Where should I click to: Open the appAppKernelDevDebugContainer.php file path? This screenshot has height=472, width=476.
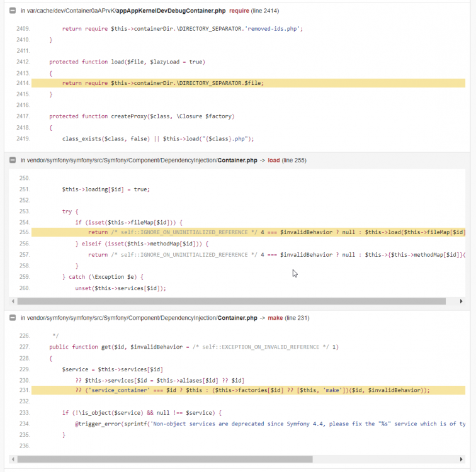(x=126, y=11)
